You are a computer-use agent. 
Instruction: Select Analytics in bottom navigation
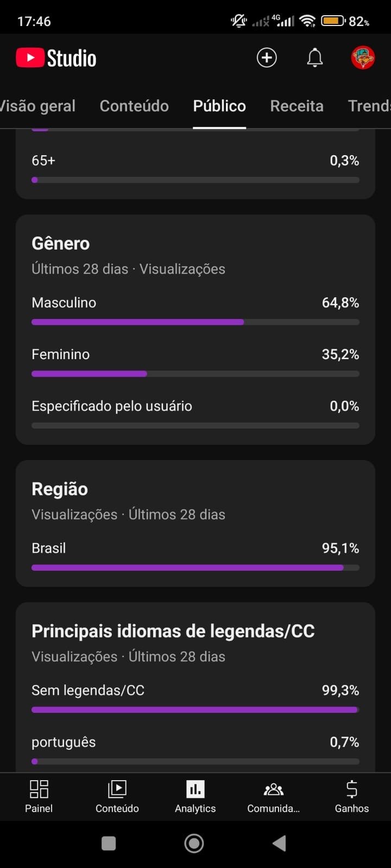click(x=195, y=796)
